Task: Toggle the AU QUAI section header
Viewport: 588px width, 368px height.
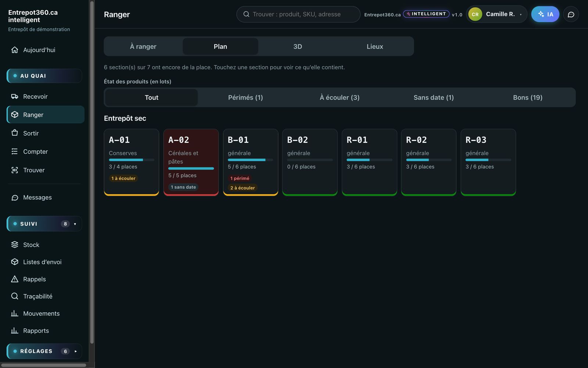Action: tap(44, 76)
